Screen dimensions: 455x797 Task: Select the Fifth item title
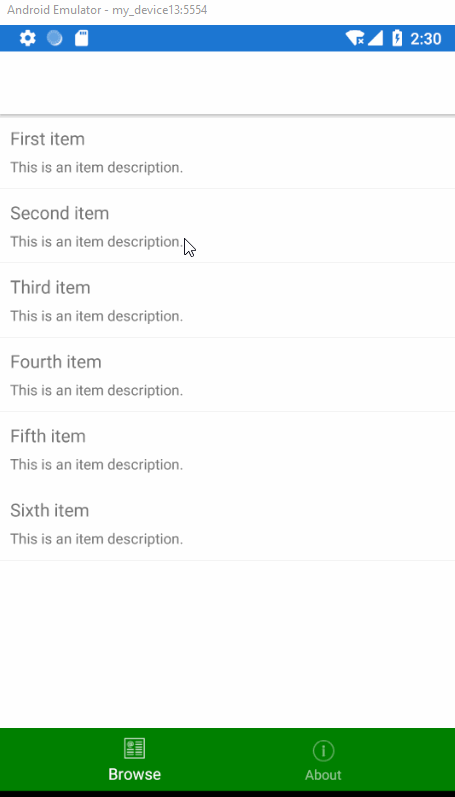(48, 436)
